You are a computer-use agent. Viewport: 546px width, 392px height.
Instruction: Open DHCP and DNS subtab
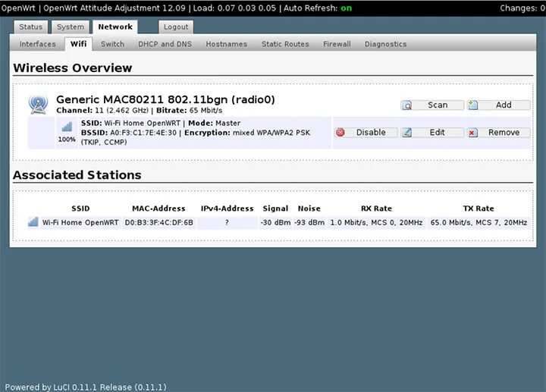(165, 44)
